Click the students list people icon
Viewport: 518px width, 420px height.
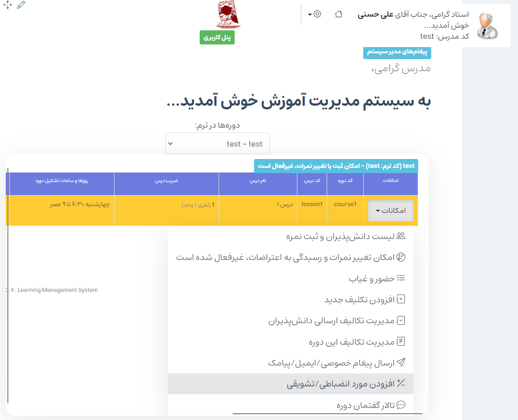(x=401, y=236)
